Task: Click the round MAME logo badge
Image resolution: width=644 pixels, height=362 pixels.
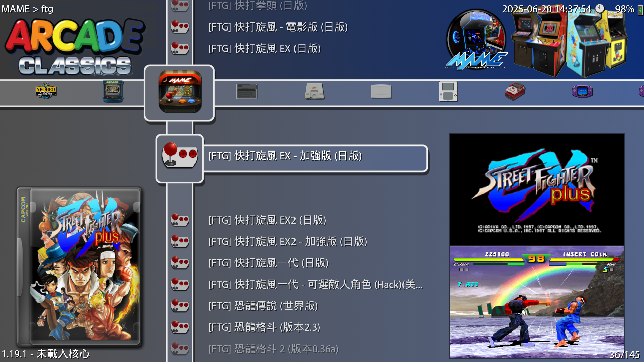Action: click(x=476, y=40)
